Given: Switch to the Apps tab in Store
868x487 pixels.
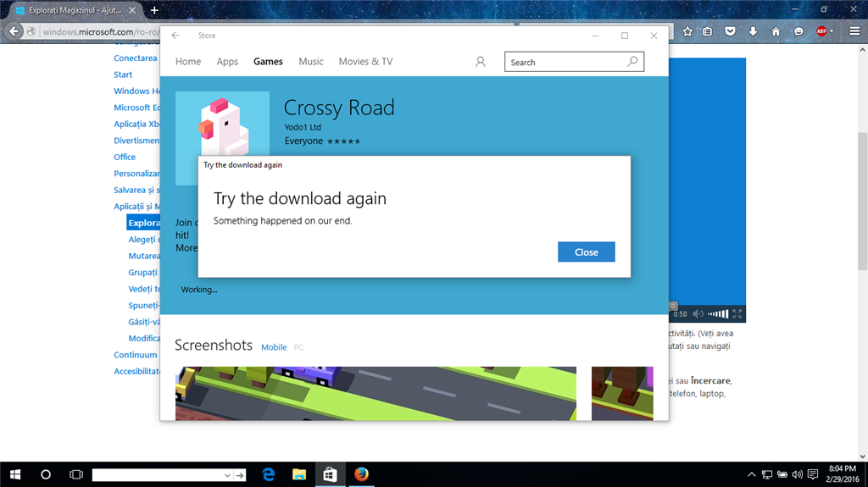Looking at the screenshot, I should pos(227,62).
